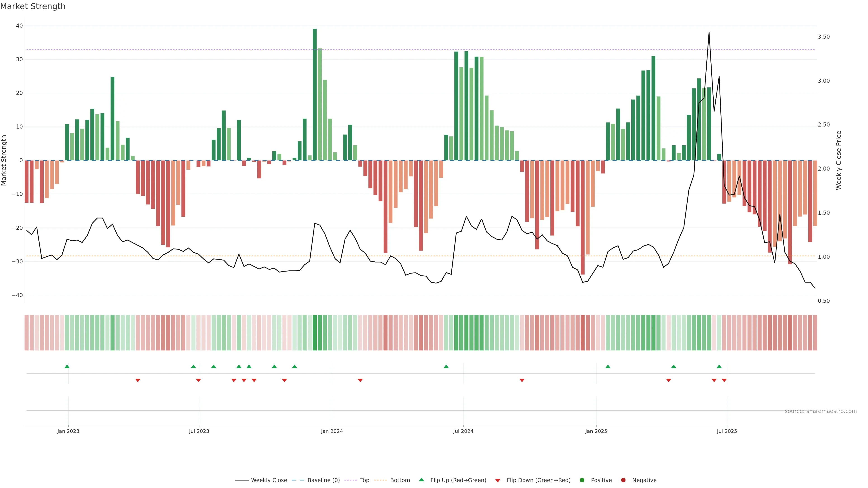Screen dimensions: 868x488
Task: Click the red flip-down marker between Jul 2024 and Jan 2025
Action: 522,380
